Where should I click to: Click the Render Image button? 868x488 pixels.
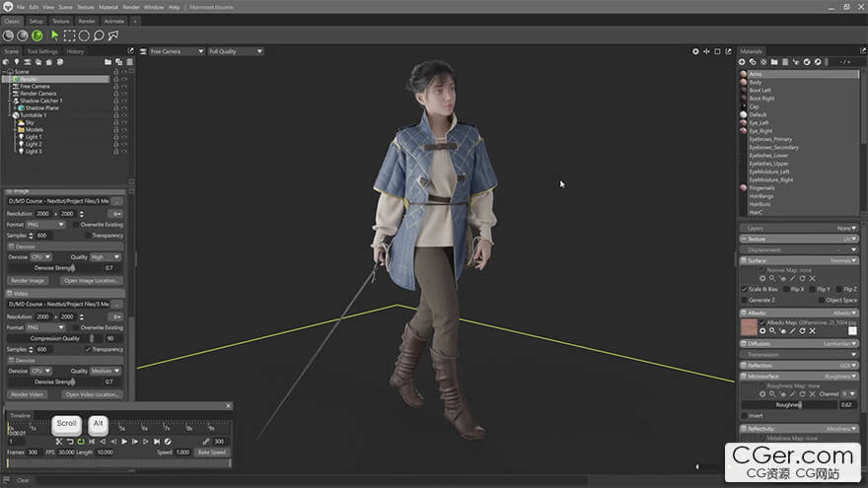coord(28,281)
